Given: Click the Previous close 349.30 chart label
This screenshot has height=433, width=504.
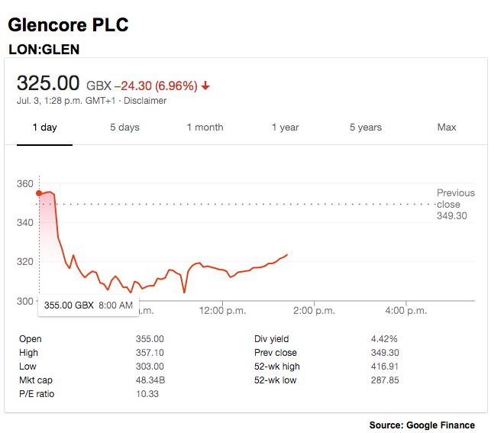Looking at the screenshot, I should [x=455, y=205].
